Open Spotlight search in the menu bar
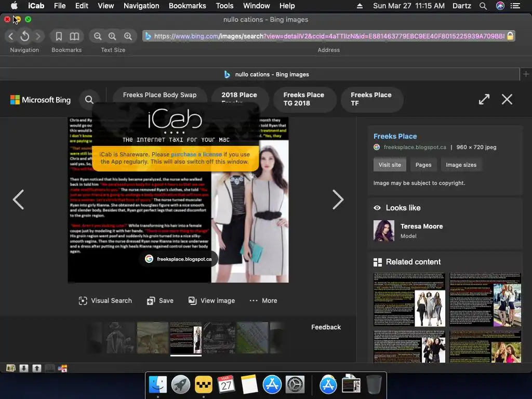Screen dimensions: 532x399 tap(483, 6)
